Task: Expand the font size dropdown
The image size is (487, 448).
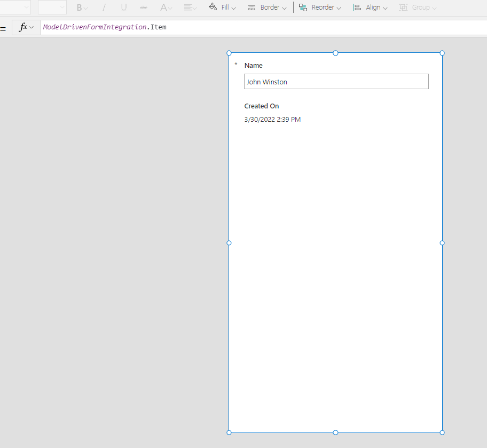Action: pyautogui.click(x=51, y=7)
